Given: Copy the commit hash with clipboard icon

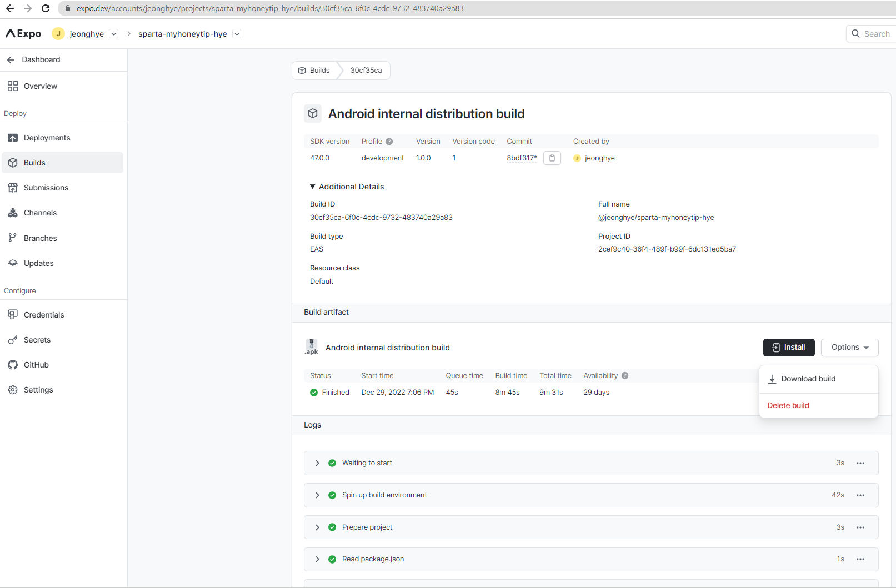Looking at the screenshot, I should coord(552,158).
